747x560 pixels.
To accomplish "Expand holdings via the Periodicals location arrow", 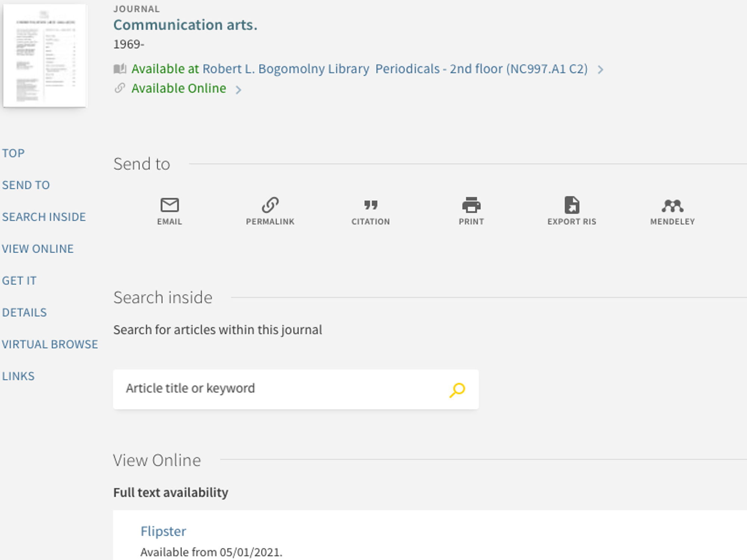I will [x=601, y=69].
